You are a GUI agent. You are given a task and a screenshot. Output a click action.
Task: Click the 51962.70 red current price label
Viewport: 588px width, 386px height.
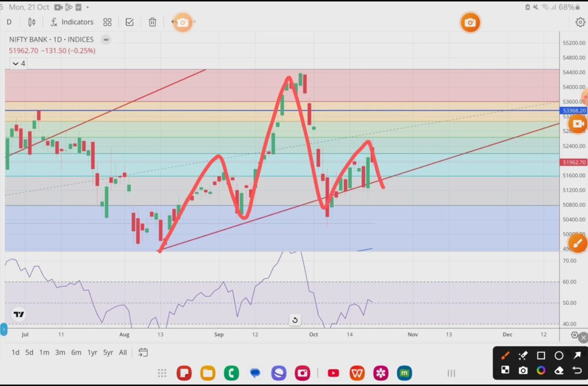[574, 162]
